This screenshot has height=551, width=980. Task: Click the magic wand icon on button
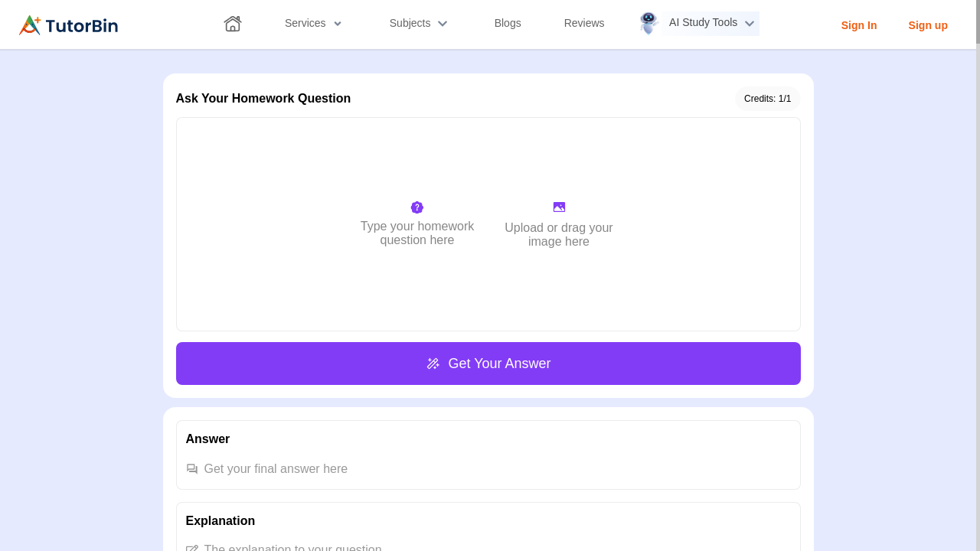point(433,364)
